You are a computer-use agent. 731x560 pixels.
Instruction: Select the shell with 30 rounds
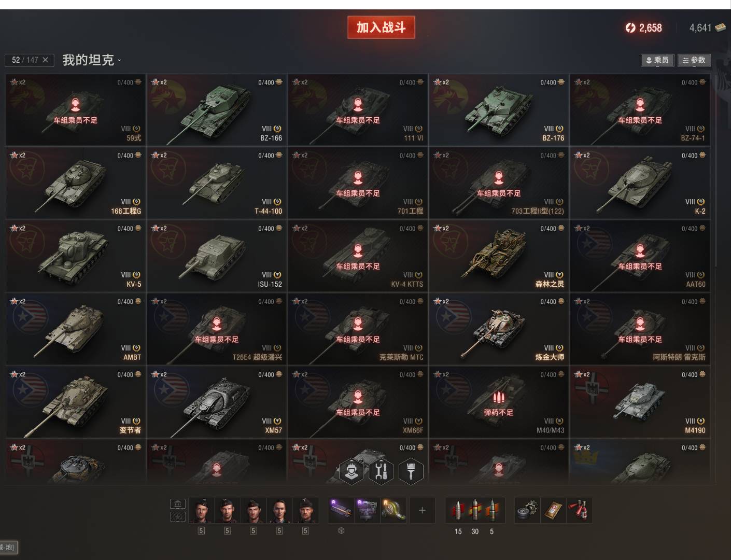475,510
